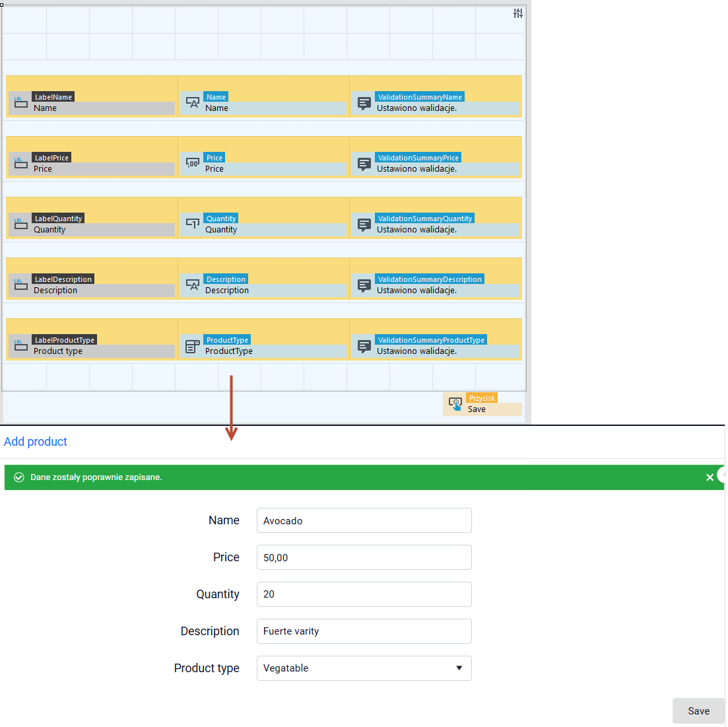Select the Description field with Fuerte varity
The width and height of the screenshot is (728, 727).
pyautogui.click(x=364, y=631)
